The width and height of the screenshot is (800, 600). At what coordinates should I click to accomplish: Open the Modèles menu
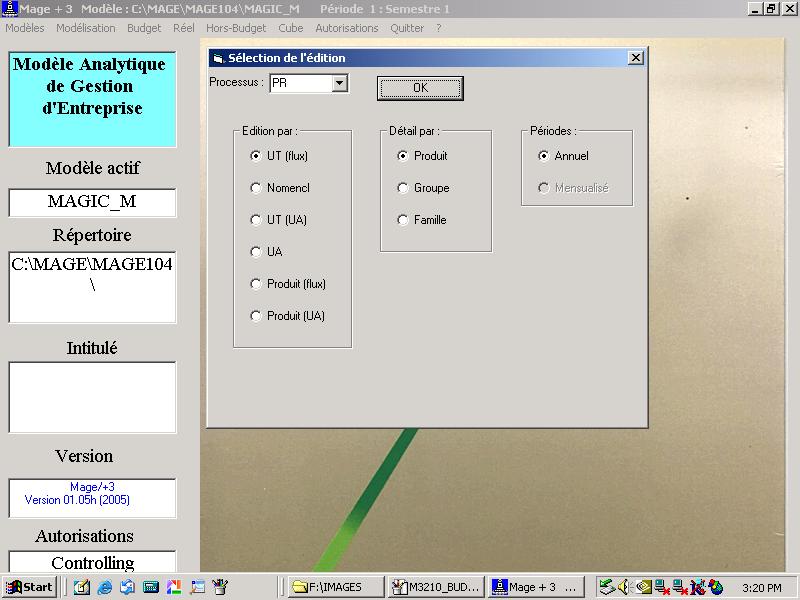tap(24, 28)
